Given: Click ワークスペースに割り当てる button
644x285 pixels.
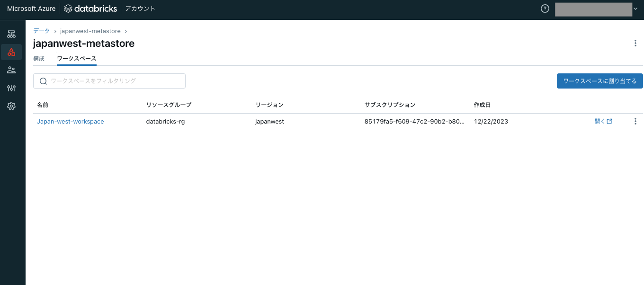Looking at the screenshot, I should [x=600, y=81].
